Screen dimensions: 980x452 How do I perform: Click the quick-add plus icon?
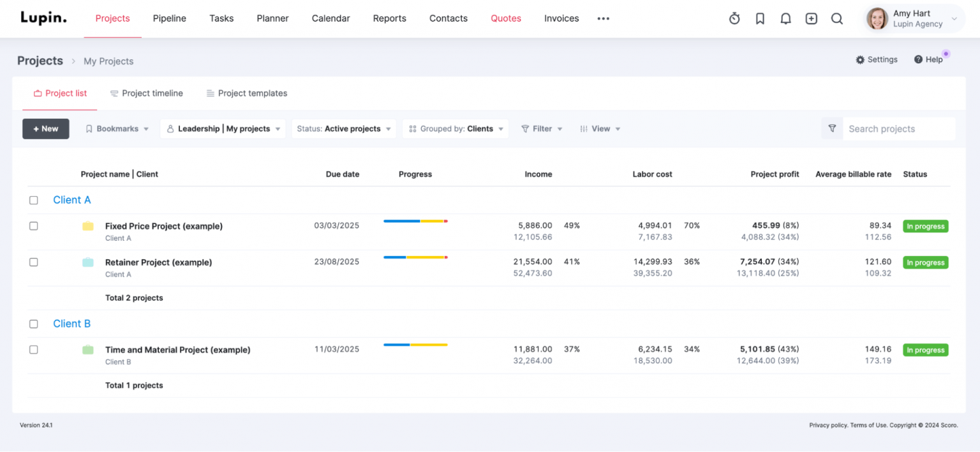(811, 19)
